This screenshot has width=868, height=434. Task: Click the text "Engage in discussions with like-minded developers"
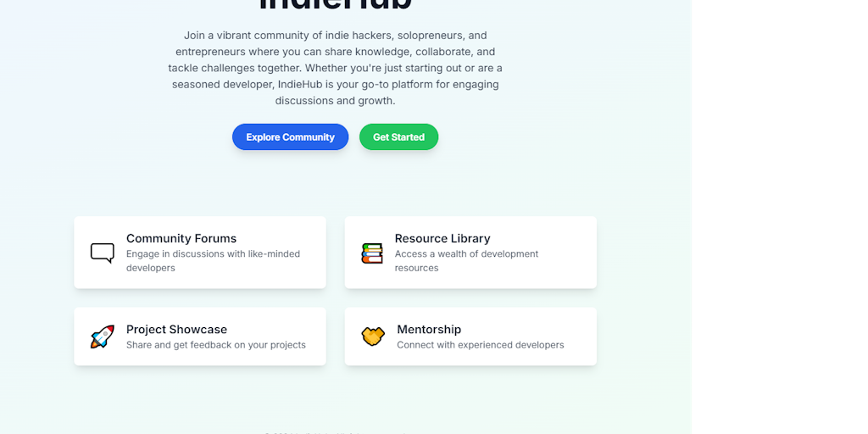213,261
